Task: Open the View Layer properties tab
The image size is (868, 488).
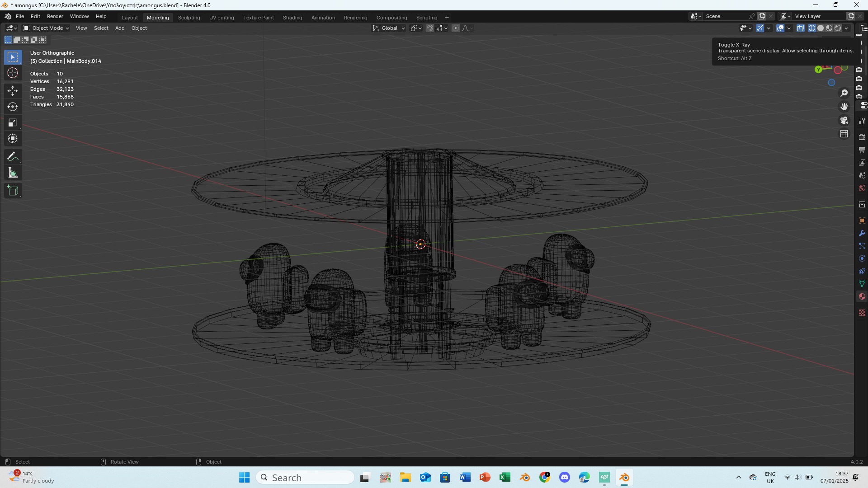Action: (862, 163)
